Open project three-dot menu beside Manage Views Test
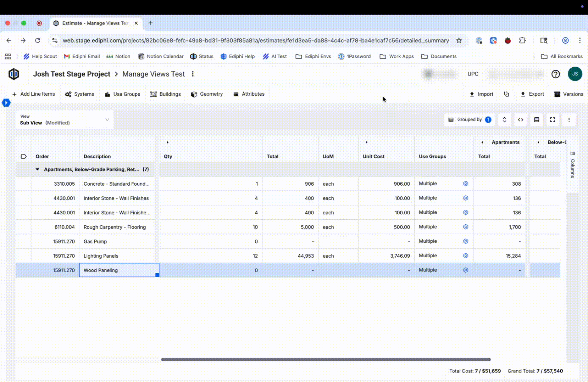Viewport: 588px width, 382px height. pos(193,74)
